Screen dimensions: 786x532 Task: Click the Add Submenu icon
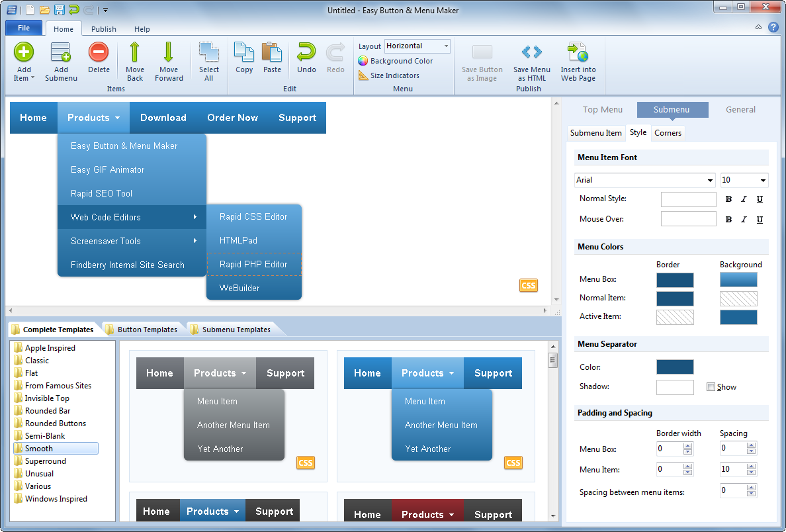point(61,53)
